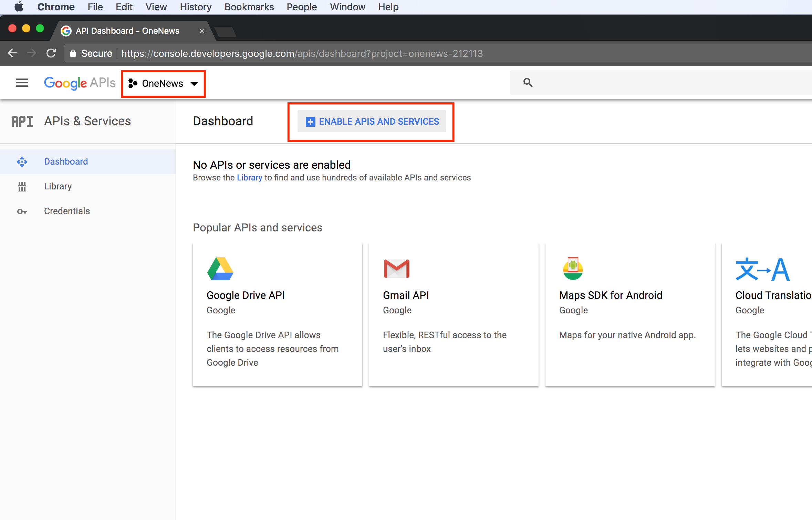812x520 pixels.
Task: Follow the Library link in the message
Action: tap(249, 178)
